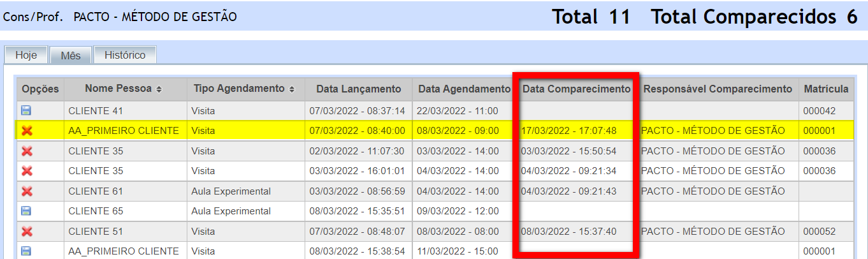Select the Mês tab

point(71,56)
